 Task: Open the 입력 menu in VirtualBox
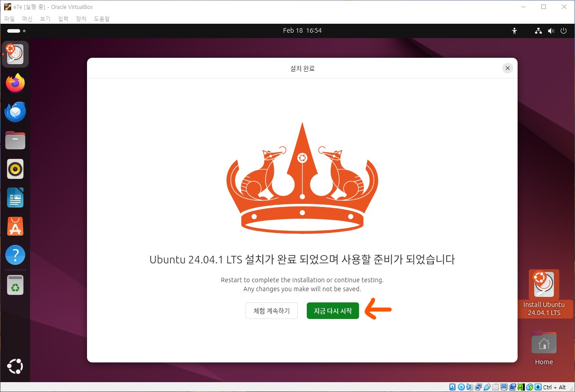[x=63, y=19]
